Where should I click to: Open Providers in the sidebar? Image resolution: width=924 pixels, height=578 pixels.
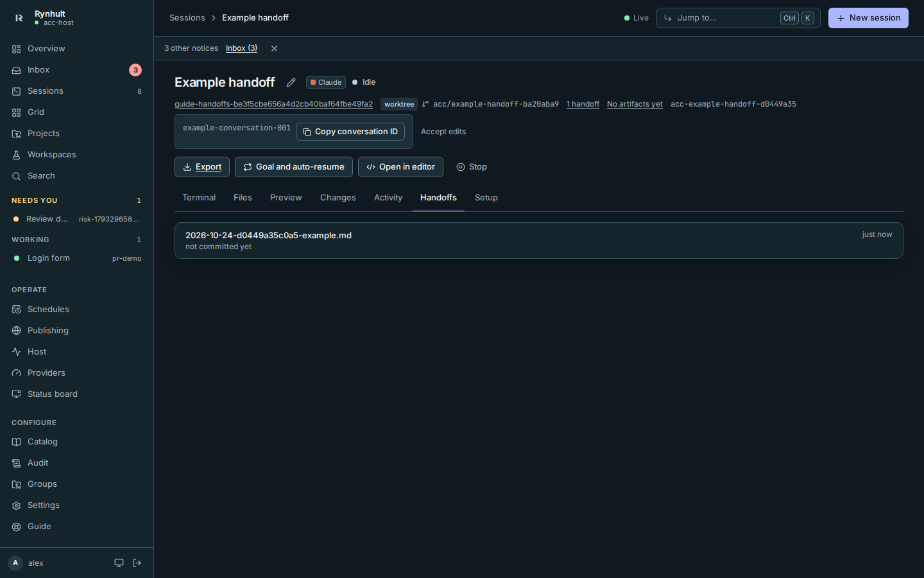point(76,373)
